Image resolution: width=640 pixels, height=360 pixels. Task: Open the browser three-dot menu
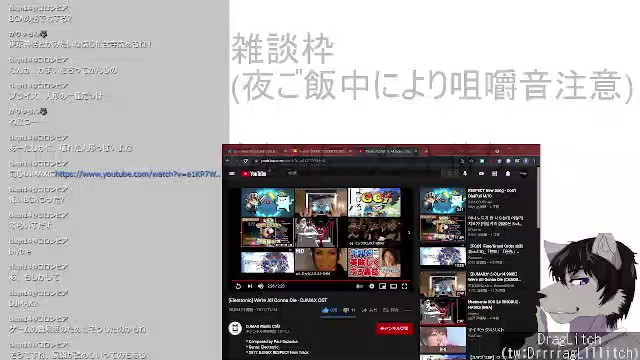click(534, 161)
